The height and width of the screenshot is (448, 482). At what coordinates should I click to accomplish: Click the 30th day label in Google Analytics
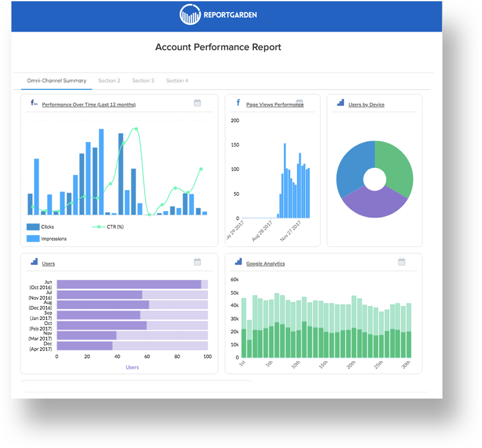click(406, 364)
